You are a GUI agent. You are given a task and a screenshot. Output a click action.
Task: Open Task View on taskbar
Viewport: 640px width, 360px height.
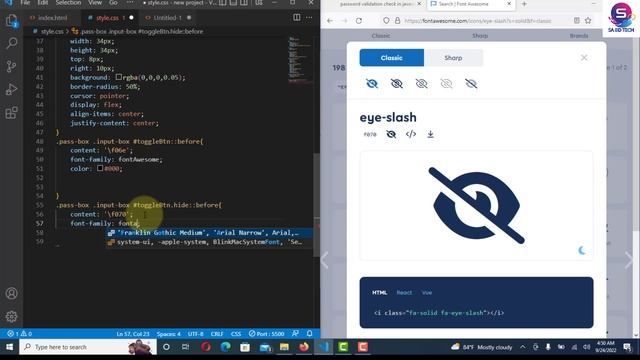(x=185, y=347)
